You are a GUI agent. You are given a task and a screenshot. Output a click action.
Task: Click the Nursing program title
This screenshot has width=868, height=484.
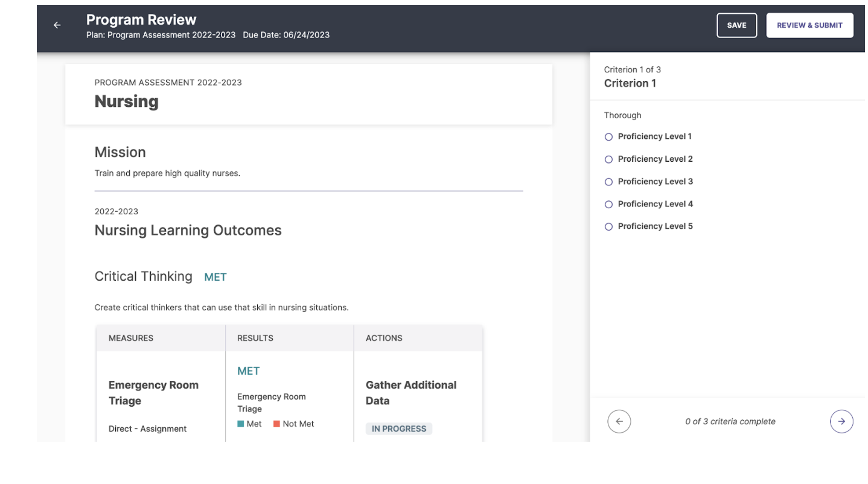[126, 101]
